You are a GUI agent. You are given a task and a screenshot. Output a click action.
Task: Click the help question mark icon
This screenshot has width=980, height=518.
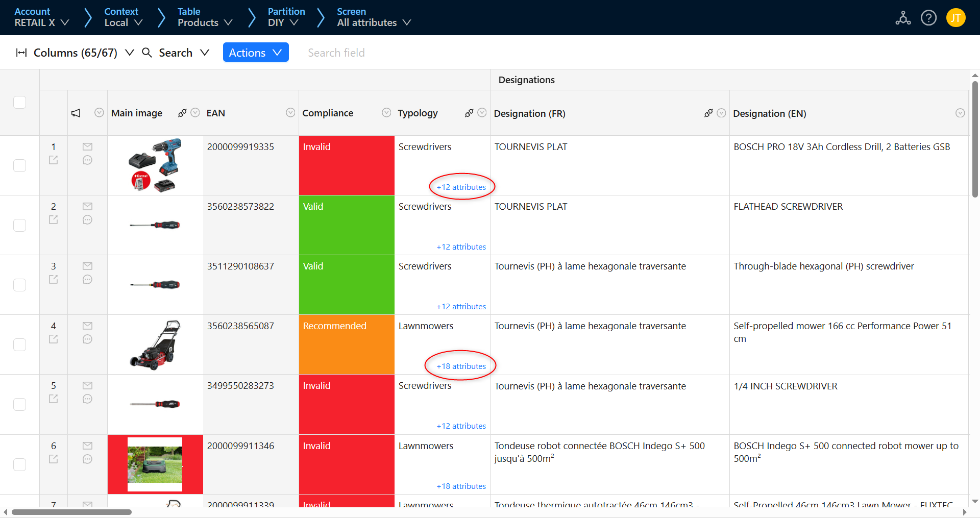click(928, 18)
